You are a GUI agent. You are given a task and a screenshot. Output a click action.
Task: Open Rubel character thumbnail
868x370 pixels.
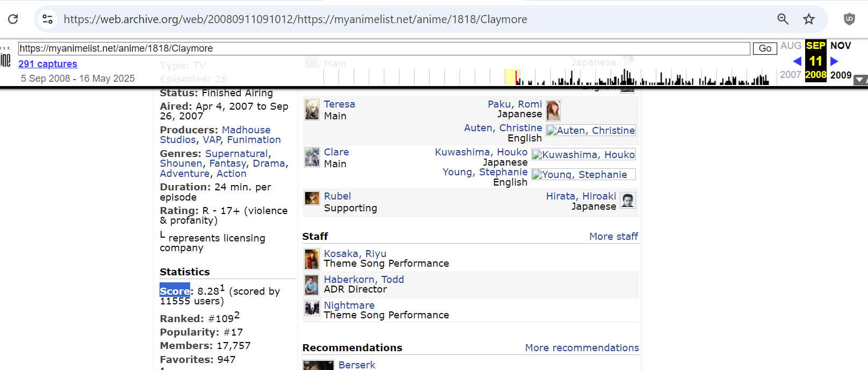pyautogui.click(x=312, y=198)
